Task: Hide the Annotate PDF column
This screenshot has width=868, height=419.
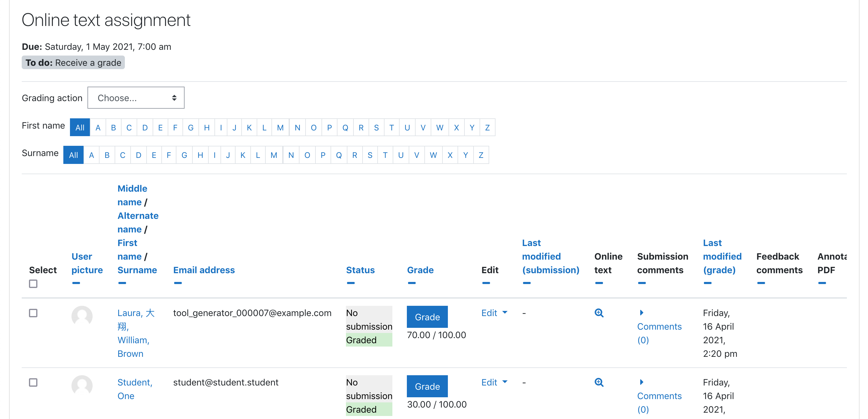Action: click(x=822, y=283)
